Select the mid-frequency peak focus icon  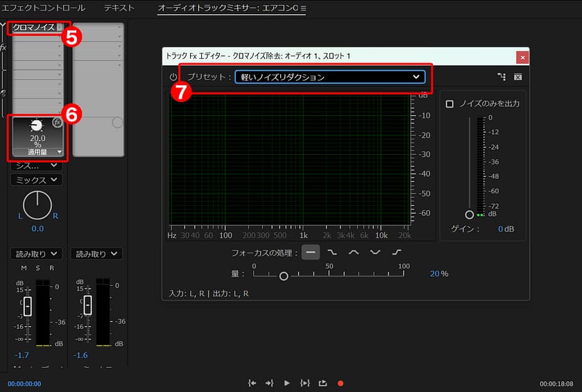354,253
